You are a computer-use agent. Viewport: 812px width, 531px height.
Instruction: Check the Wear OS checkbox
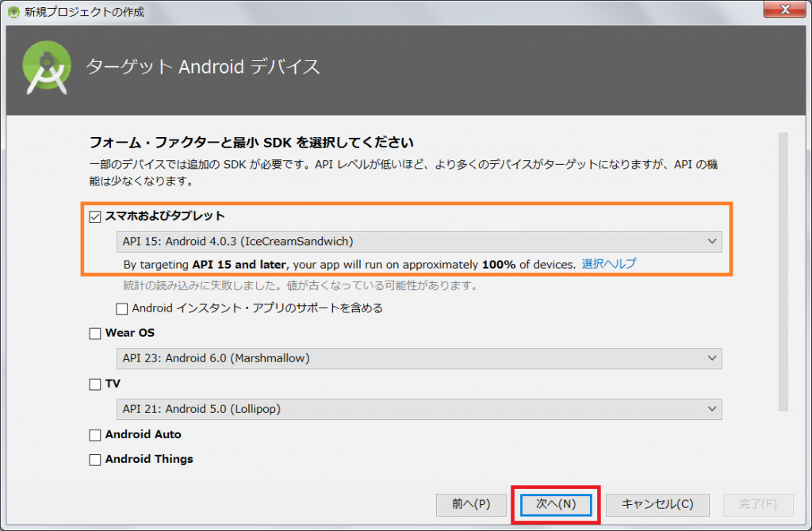tap(95, 333)
